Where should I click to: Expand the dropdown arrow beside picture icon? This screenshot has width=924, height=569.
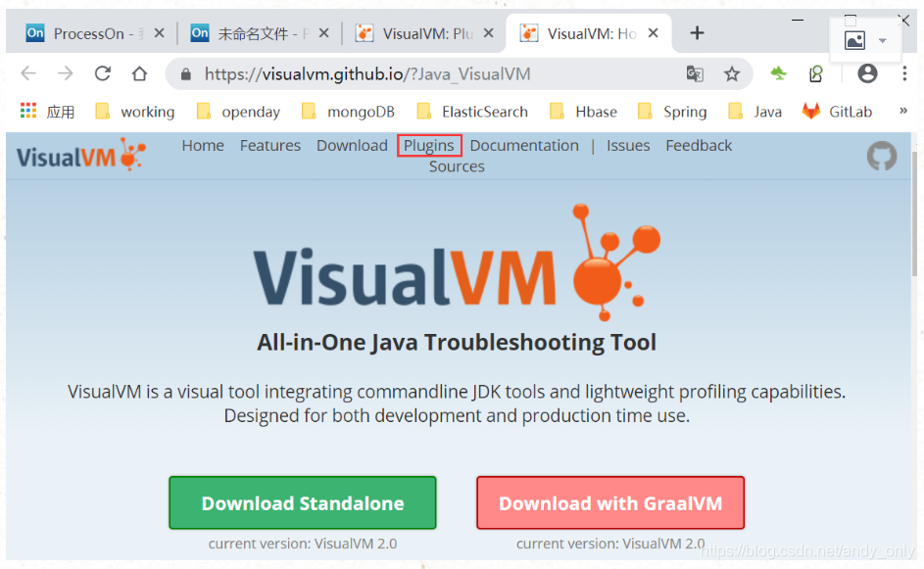pyautogui.click(x=883, y=41)
